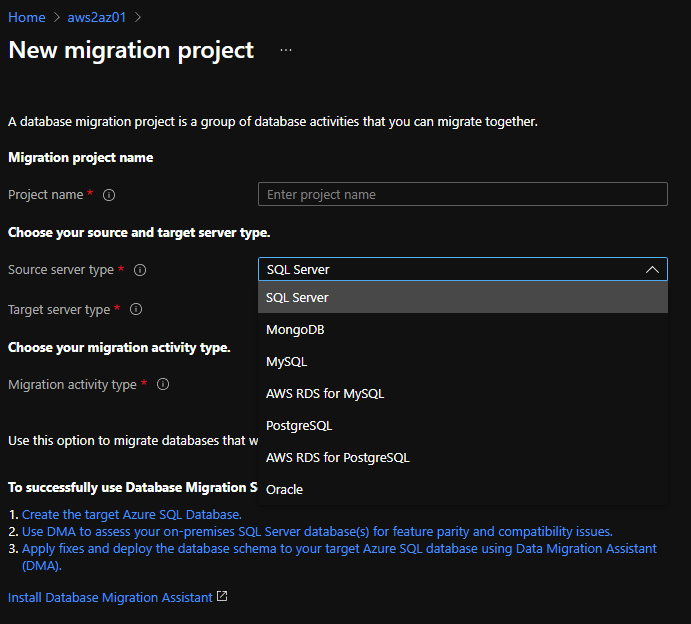Select SQL Server from the dropdown list
This screenshot has height=624, width=691.
click(x=298, y=298)
